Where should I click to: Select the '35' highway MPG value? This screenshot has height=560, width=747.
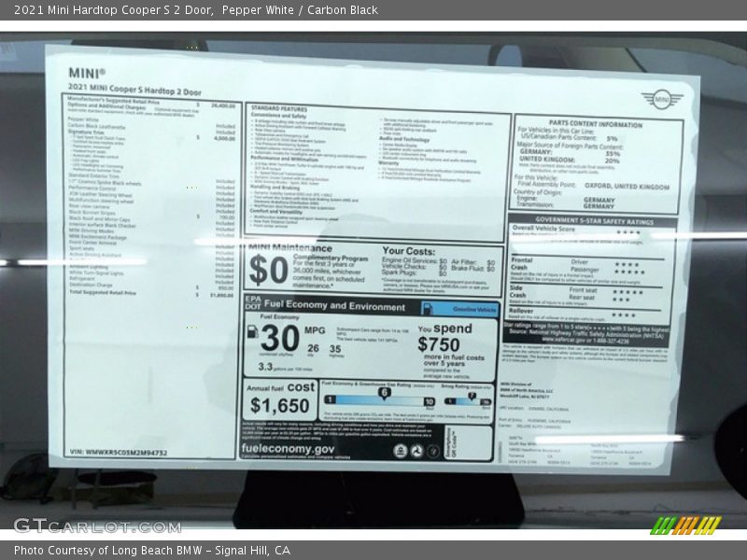click(x=335, y=349)
